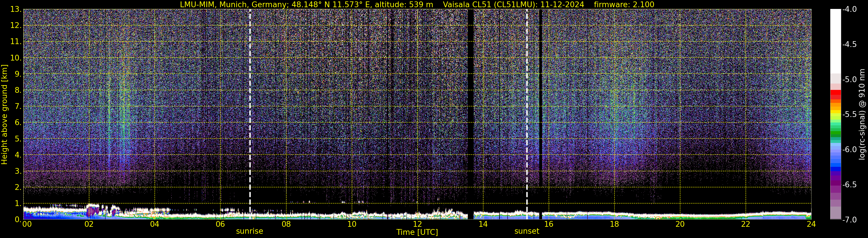The width and height of the screenshot is (868, 238).
Task: Click the white segment at colorbar top
Action: tap(835, 41)
